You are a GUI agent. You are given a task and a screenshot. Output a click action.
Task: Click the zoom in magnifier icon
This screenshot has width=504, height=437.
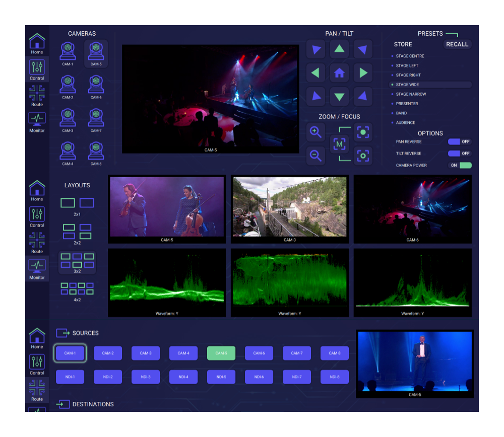(316, 132)
